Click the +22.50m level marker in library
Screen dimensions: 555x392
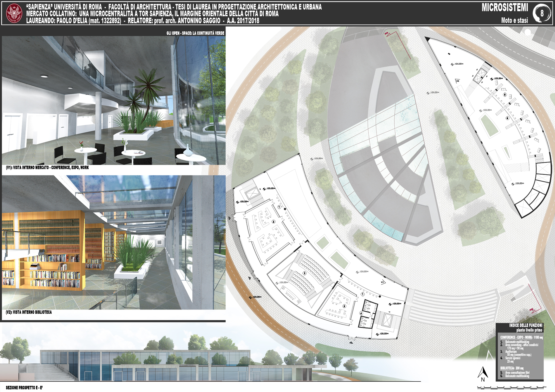pyautogui.click(x=481, y=111)
